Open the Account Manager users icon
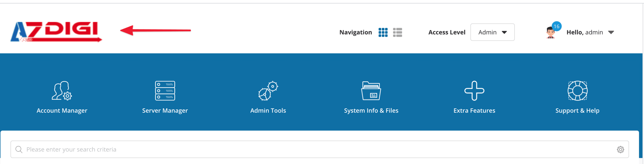 pyautogui.click(x=62, y=91)
